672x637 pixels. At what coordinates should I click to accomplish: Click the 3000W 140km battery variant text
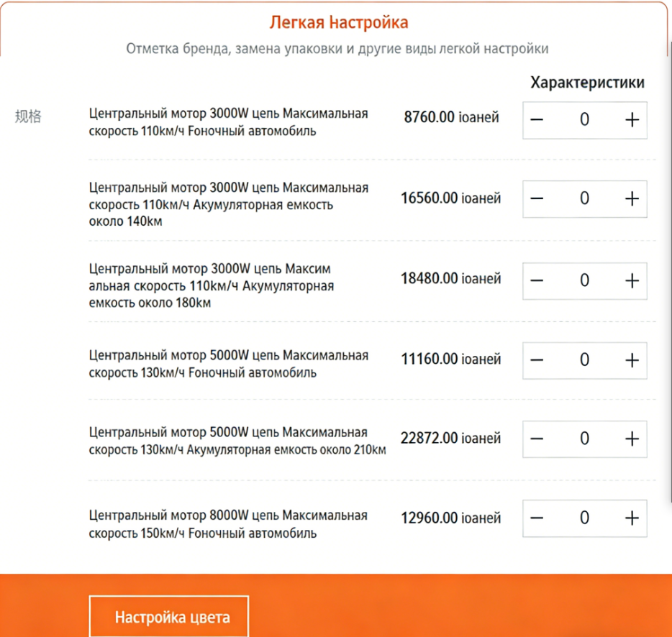point(228,204)
